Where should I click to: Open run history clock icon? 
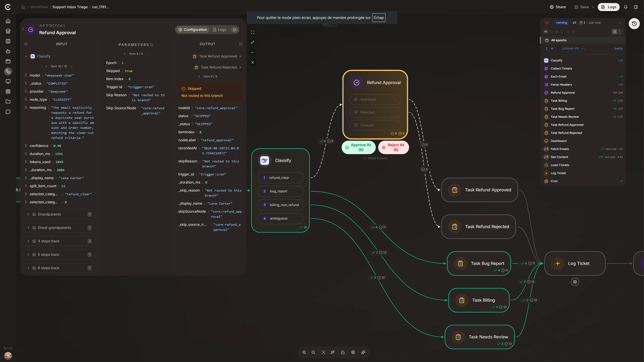[634, 24]
